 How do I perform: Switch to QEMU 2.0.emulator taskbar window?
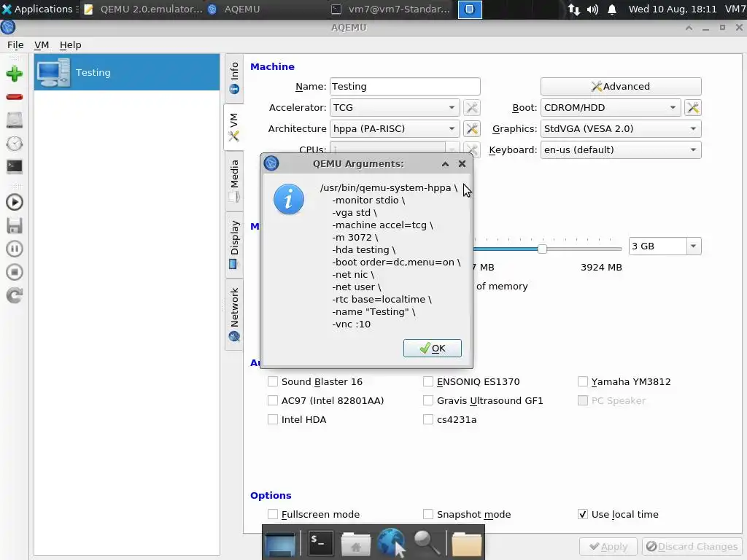(x=144, y=9)
